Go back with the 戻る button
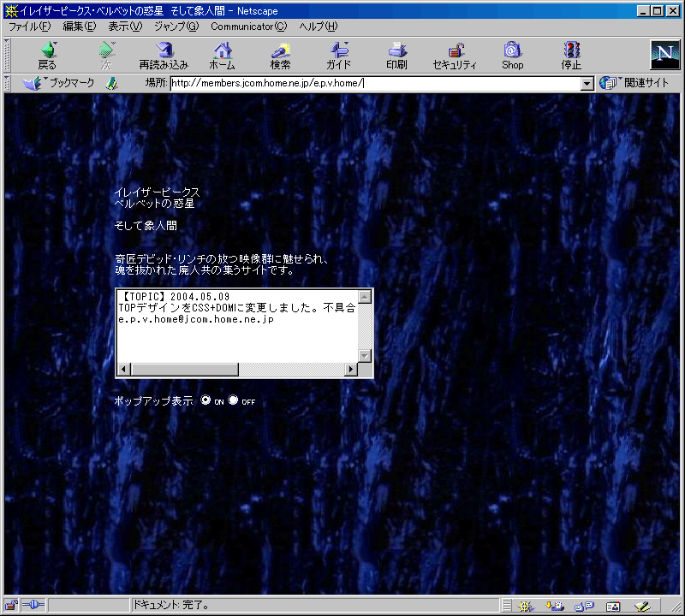The image size is (685, 616). coord(47,56)
